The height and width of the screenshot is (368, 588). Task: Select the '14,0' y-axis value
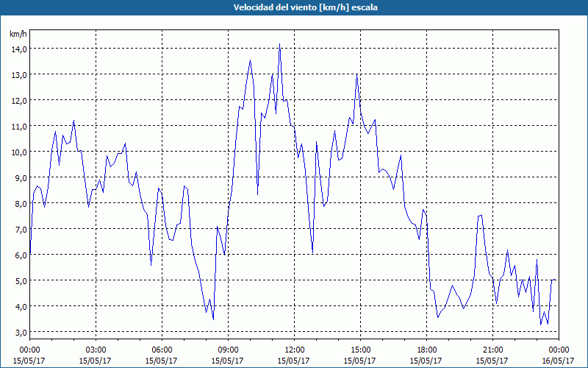click(x=19, y=49)
